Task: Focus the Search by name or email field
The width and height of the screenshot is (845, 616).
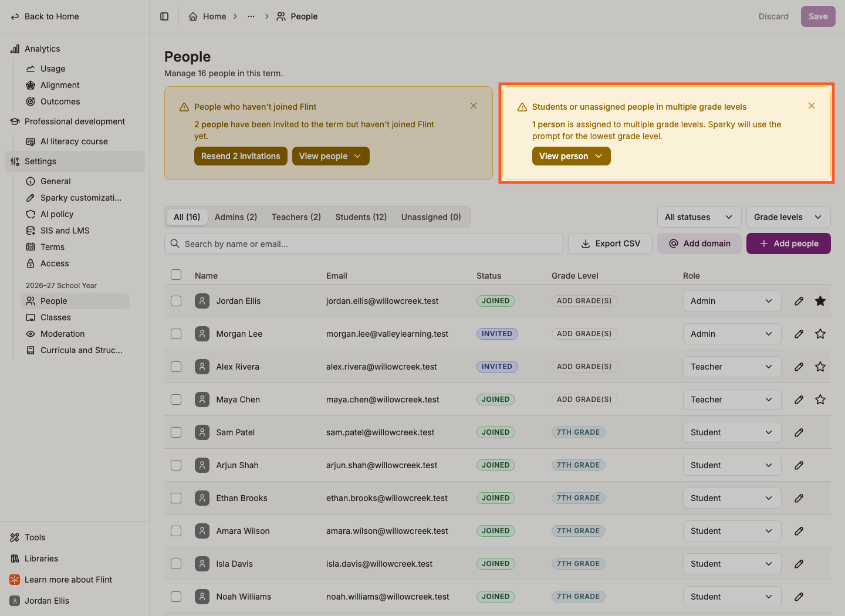Action: click(x=363, y=243)
